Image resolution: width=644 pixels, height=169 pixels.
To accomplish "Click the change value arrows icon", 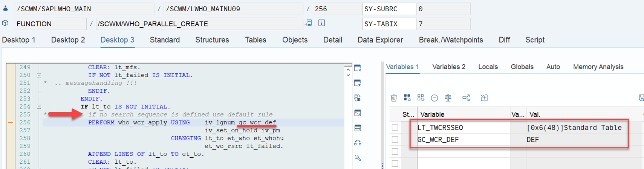I will coord(466,98).
